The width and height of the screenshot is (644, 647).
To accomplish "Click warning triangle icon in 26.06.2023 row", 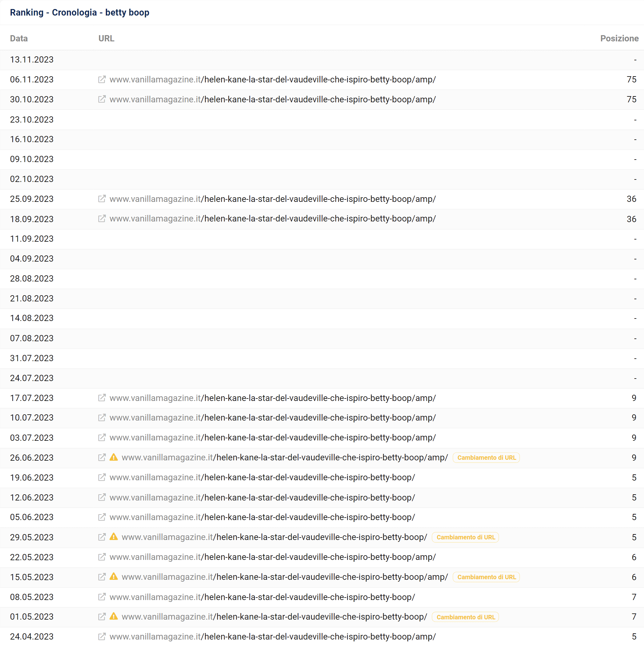I will point(114,457).
